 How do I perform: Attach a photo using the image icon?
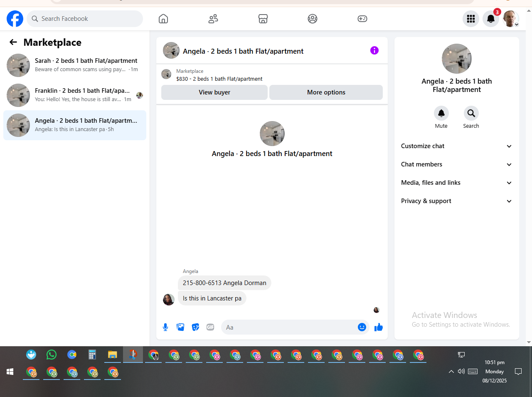(180, 327)
